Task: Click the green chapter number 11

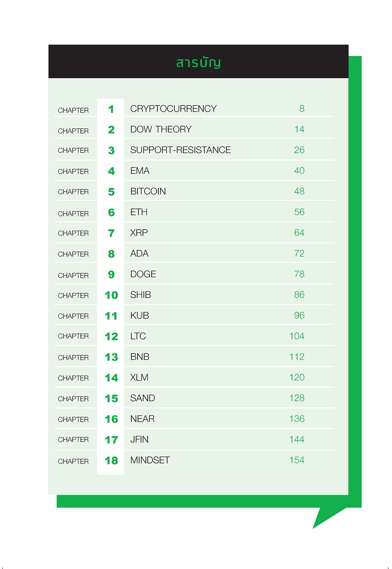Action: coord(111,316)
